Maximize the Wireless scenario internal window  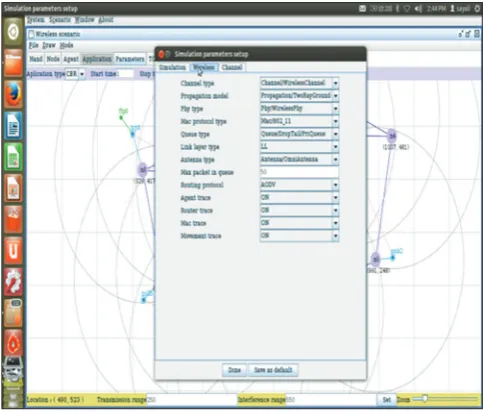[x=468, y=34]
